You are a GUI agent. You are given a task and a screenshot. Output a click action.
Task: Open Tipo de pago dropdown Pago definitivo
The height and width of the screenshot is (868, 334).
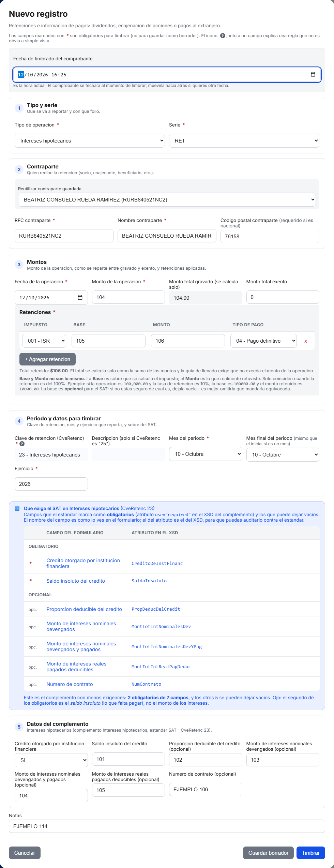pos(263,341)
